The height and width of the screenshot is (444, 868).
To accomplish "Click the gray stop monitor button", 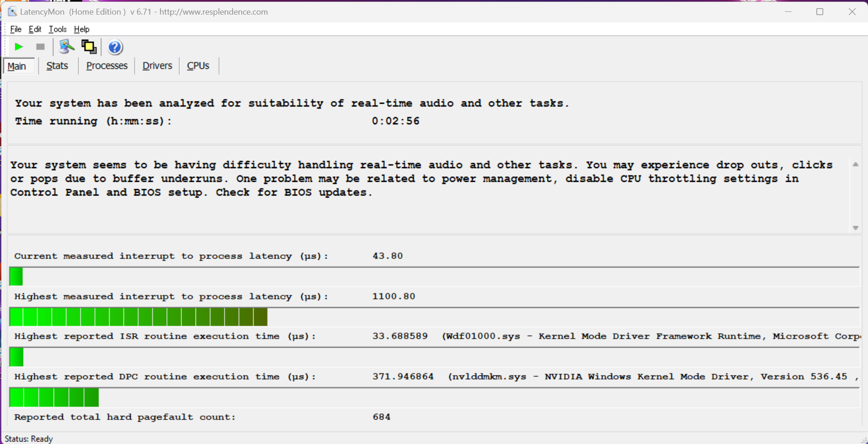I will [40, 47].
